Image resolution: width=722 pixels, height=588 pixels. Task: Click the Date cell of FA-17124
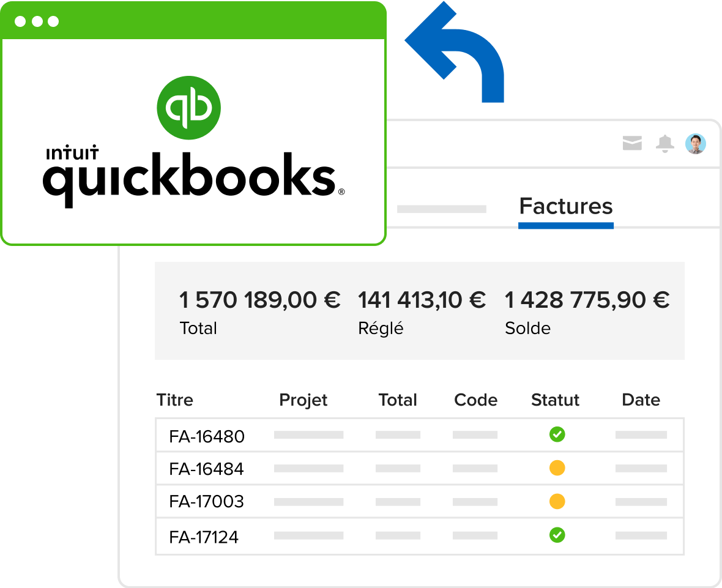tap(641, 535)
